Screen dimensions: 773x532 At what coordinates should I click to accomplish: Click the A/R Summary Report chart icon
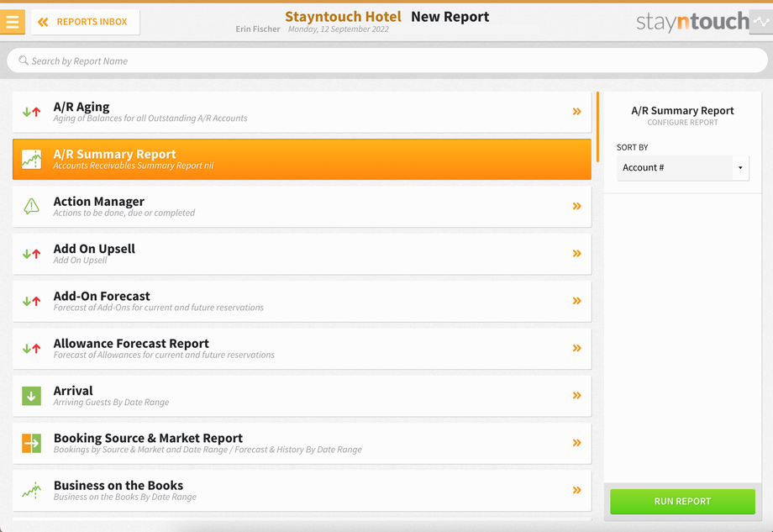coord(32,159)
